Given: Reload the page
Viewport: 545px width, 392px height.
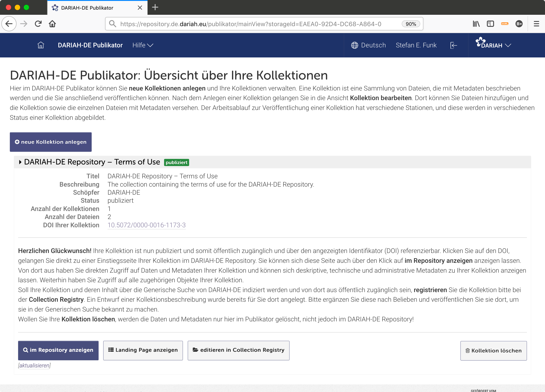Looking at the screenshot, I should [38, 23].
